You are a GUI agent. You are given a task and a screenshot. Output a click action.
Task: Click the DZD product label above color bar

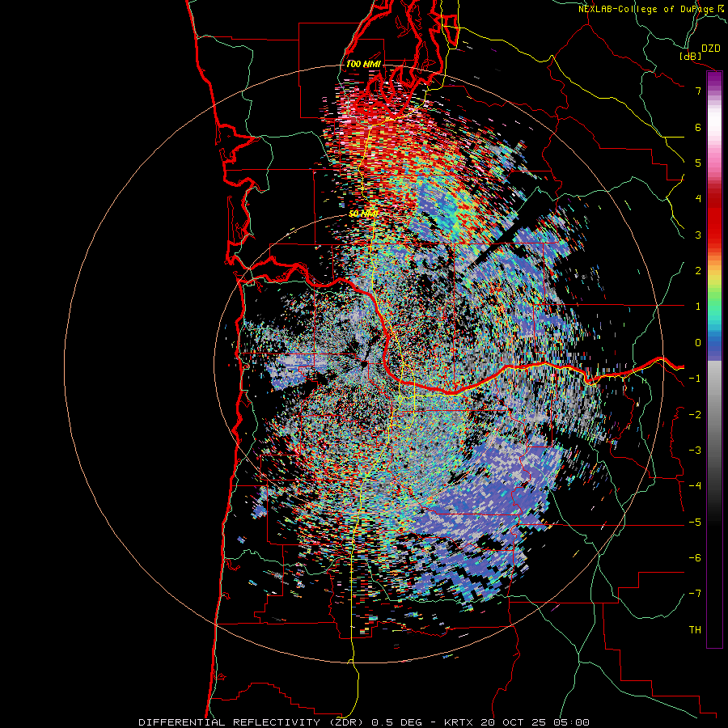pos(711,49)
